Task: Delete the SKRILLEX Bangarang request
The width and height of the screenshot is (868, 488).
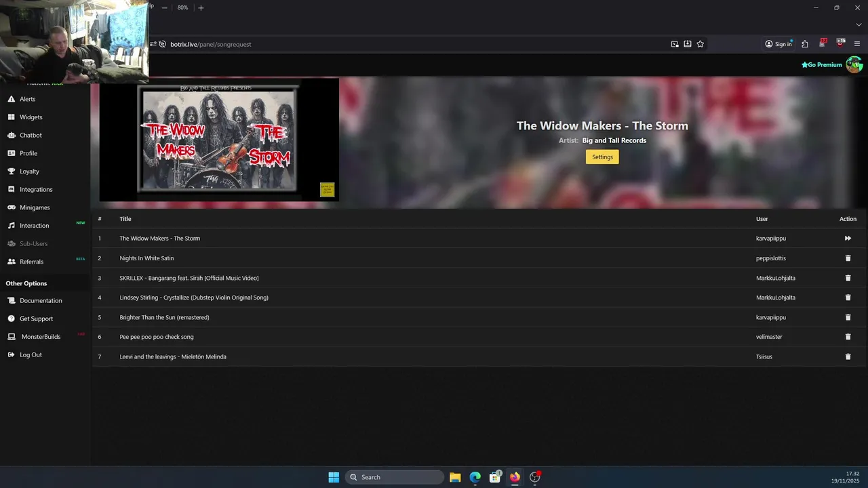Action: click(x=848, y=278)
